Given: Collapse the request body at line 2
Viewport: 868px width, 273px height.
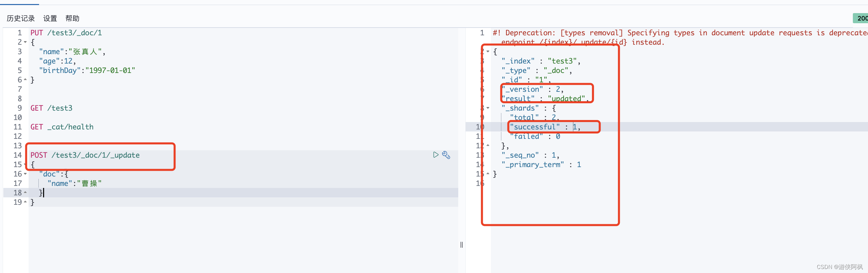Looking at the screenshot, I should pyautogui.click(x=25, y=42).
